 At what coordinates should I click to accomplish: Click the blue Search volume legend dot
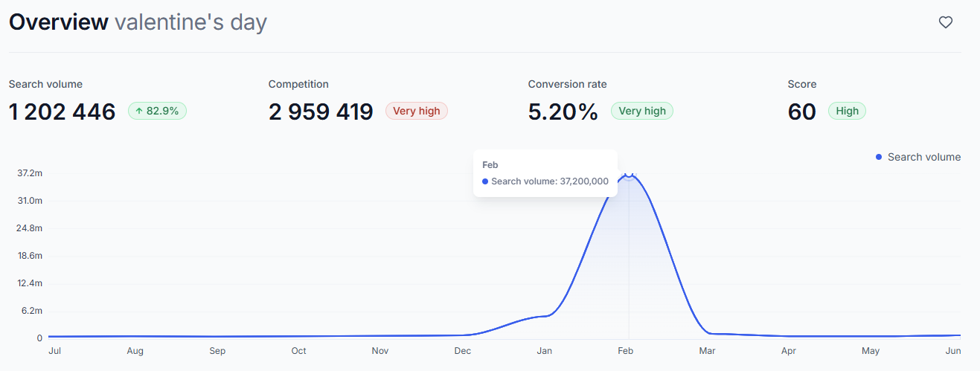pyautogui.click(x=879, y=157)
